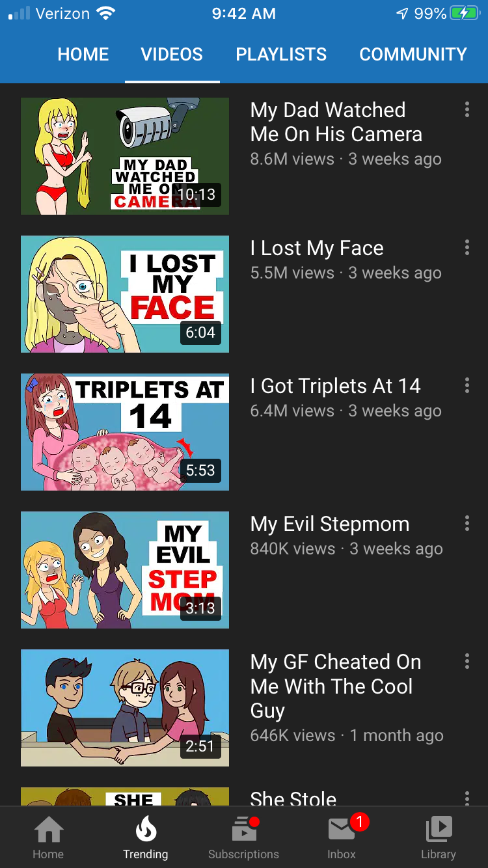Play the 2:51 cool guy video thumbnail

[x=125, y=708]
